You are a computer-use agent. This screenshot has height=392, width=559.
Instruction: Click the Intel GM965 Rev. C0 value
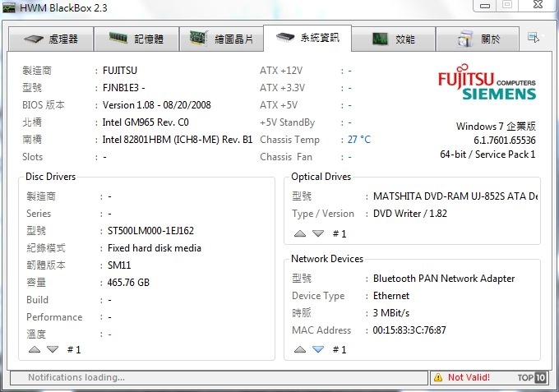(146, 122)
